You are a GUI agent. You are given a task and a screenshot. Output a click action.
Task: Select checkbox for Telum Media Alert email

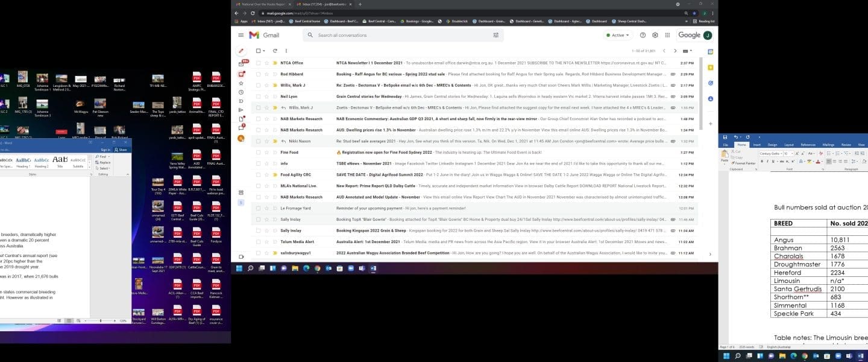[259, 241]
